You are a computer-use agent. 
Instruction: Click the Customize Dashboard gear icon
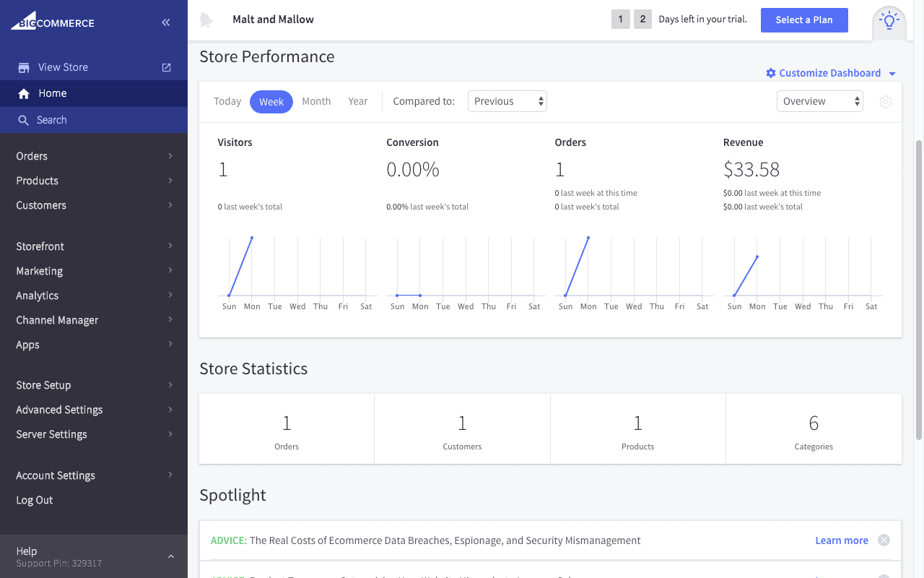(x=772, y=73)
